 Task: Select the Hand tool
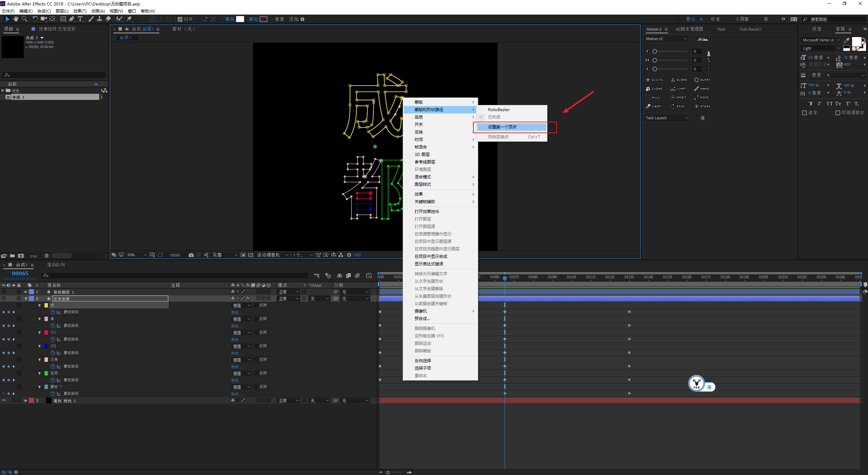point(16,19)
